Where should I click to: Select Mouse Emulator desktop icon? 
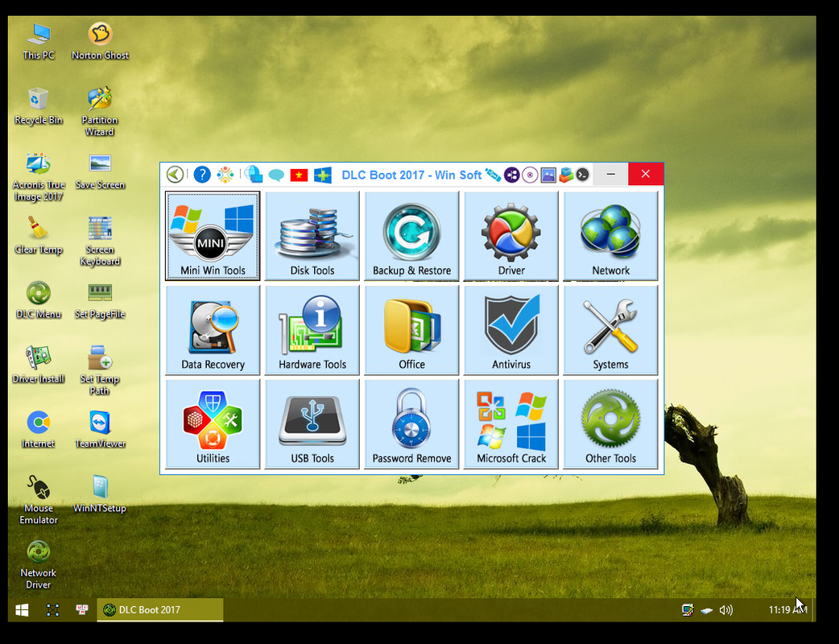(39, 500)
